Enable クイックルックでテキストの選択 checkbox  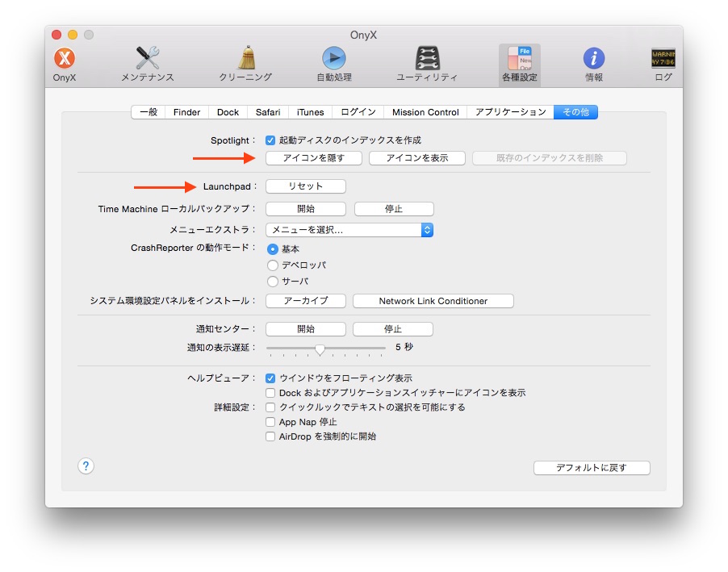[x=270, y=407]
